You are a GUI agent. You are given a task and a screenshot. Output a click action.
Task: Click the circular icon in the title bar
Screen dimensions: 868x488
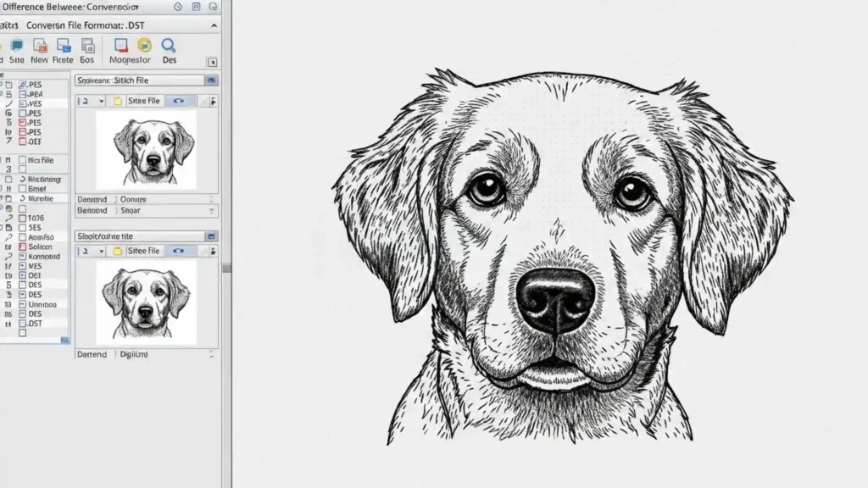pyautogui.click(x=178, y=7)
